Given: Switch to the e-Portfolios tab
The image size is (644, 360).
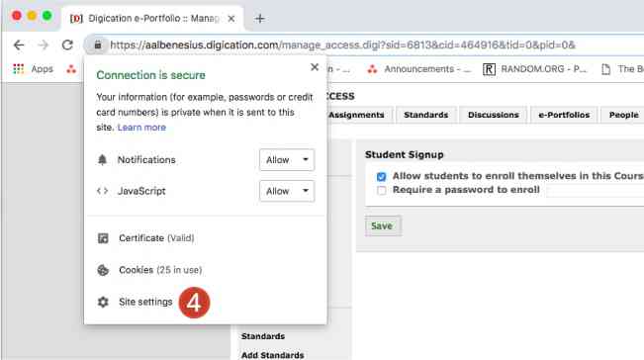Looking at the screenshot, I should coord(564,115).
